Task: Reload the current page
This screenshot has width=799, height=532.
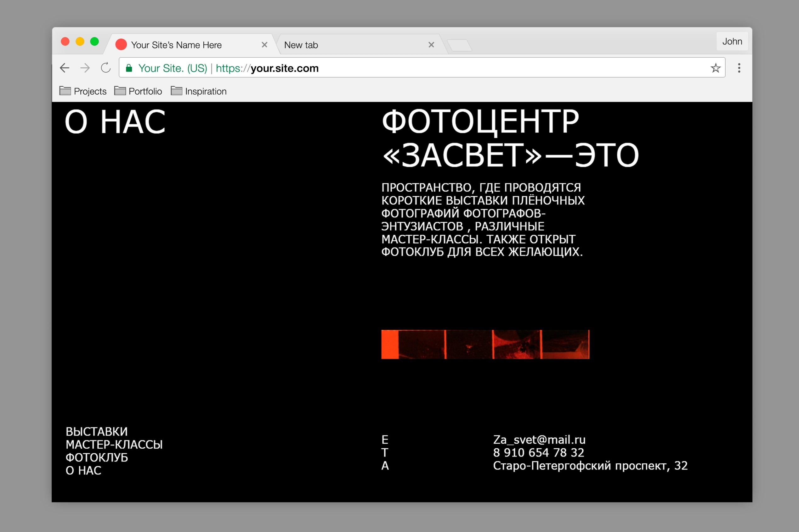Action: tap(106, 68)
